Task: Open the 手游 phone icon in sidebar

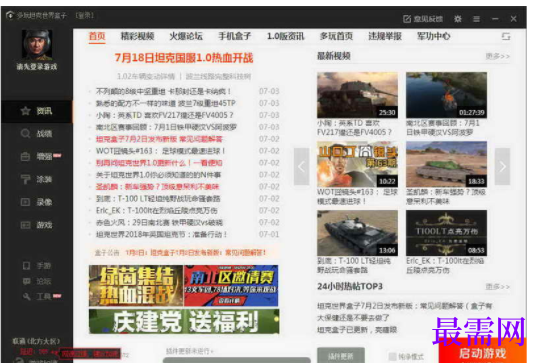Action: [x=26, y=266]
